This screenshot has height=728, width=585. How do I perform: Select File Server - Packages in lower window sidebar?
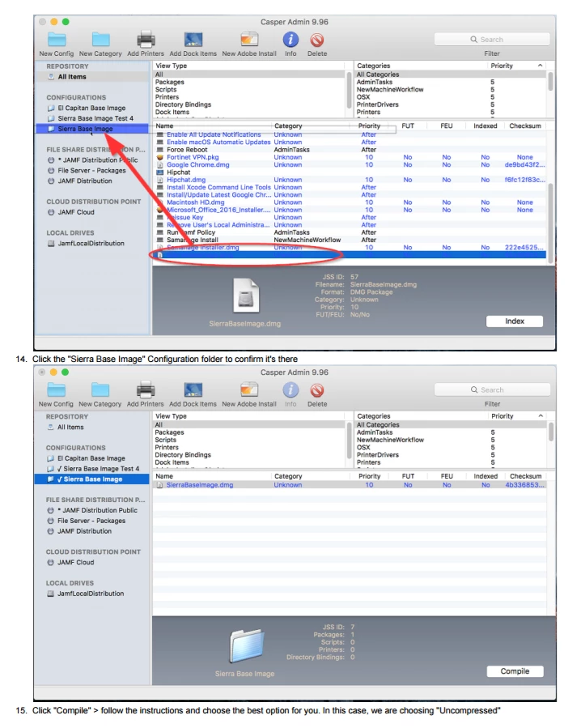pyautogui.click(x=91, y=521)
